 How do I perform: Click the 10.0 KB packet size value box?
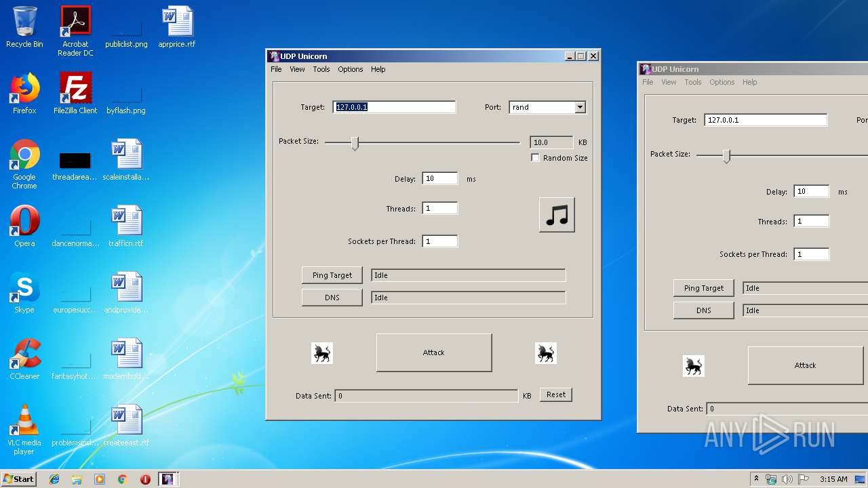pos(551,142)
